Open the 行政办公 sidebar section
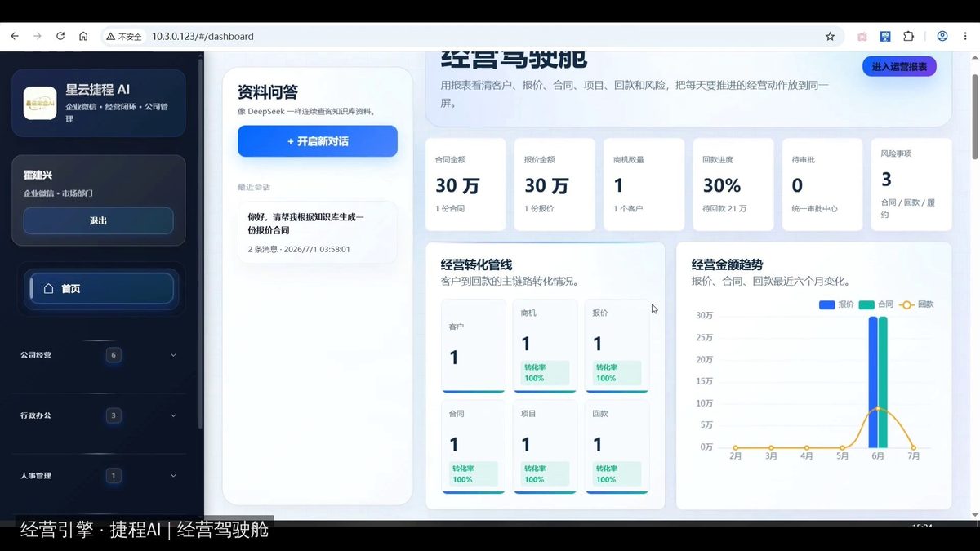 (99, 415)
